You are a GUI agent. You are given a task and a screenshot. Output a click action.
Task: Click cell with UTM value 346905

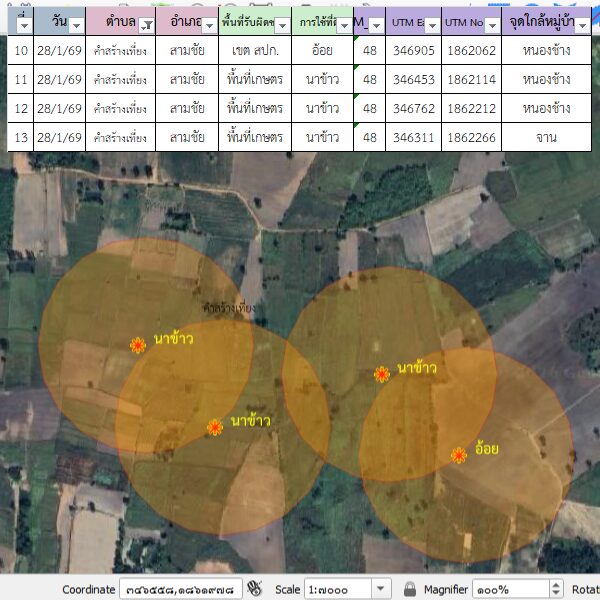[413, 50]
